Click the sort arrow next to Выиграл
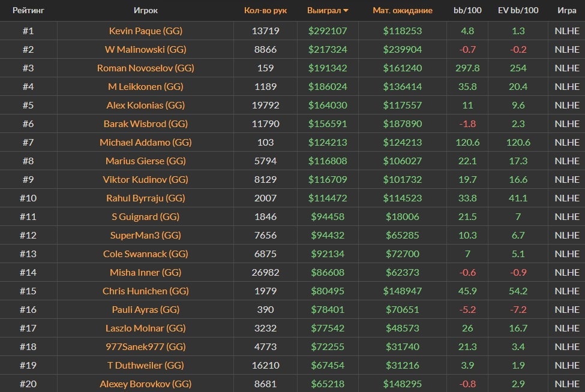 [346, 11]
